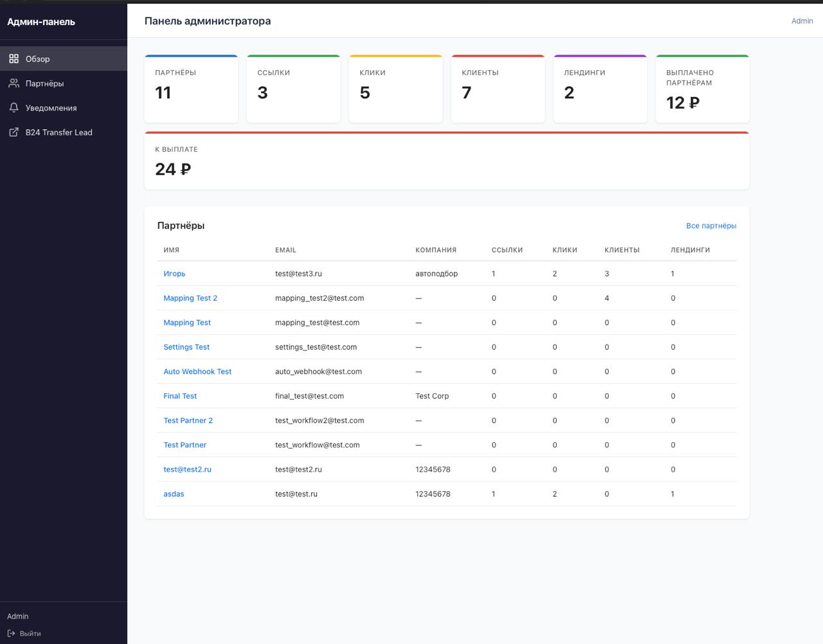Click the test@test2.ru partner link
Screen dimensions: 823x644
(186, 469)
